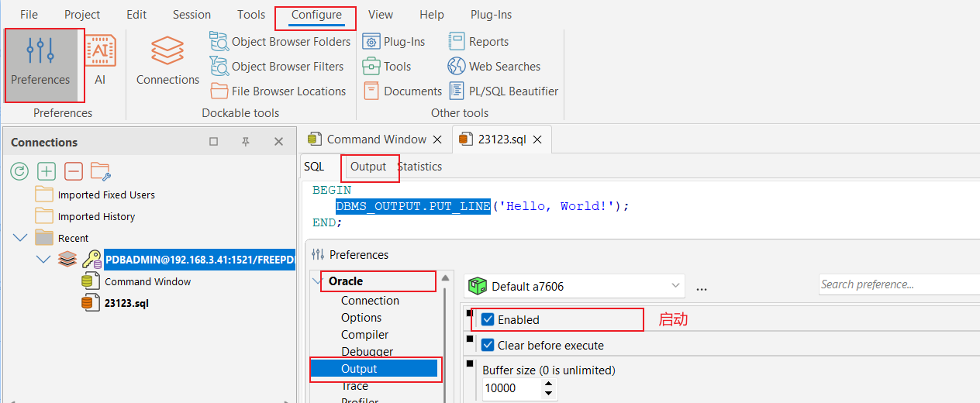Click the Buffer size input field
This screenshot has width=980, height=403.
tap(512, 388)
